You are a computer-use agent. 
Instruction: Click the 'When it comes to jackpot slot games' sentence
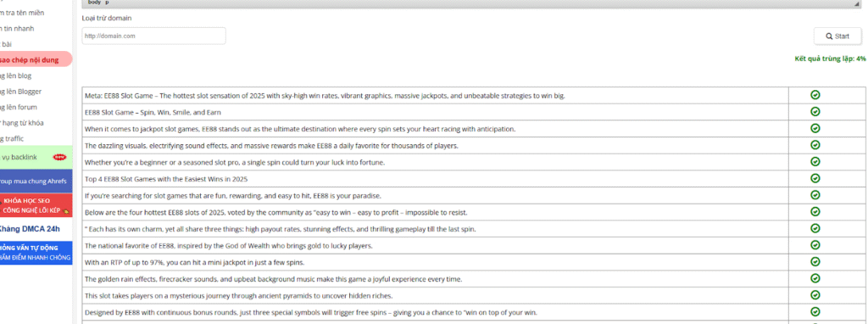click(x=300, y=129)
